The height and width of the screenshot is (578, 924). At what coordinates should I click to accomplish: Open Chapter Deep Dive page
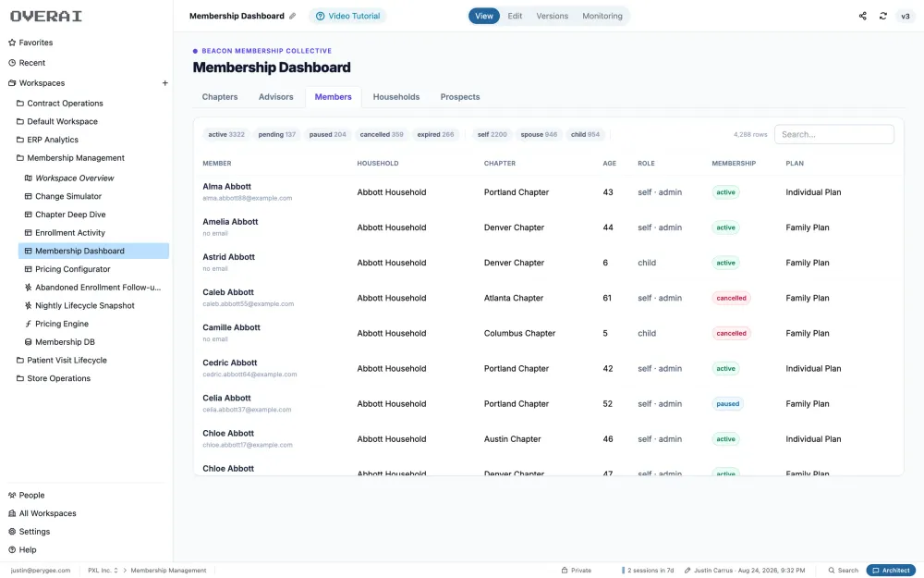[65, 215]
